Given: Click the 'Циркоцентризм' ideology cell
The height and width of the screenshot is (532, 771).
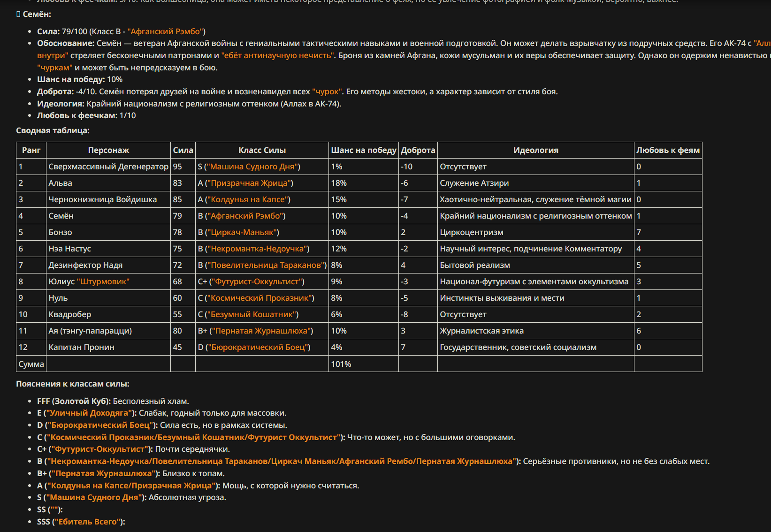Looking at the screenshot, I should 536,232.
